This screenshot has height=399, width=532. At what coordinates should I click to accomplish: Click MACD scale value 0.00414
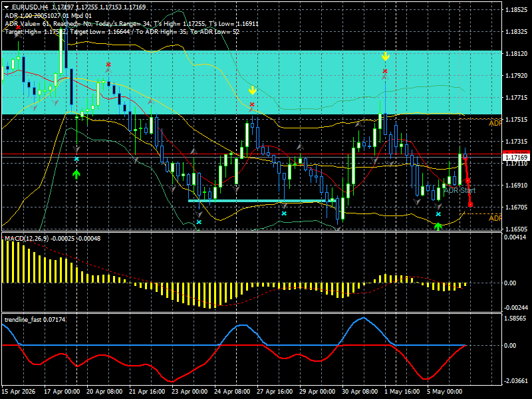pos(516,237)
